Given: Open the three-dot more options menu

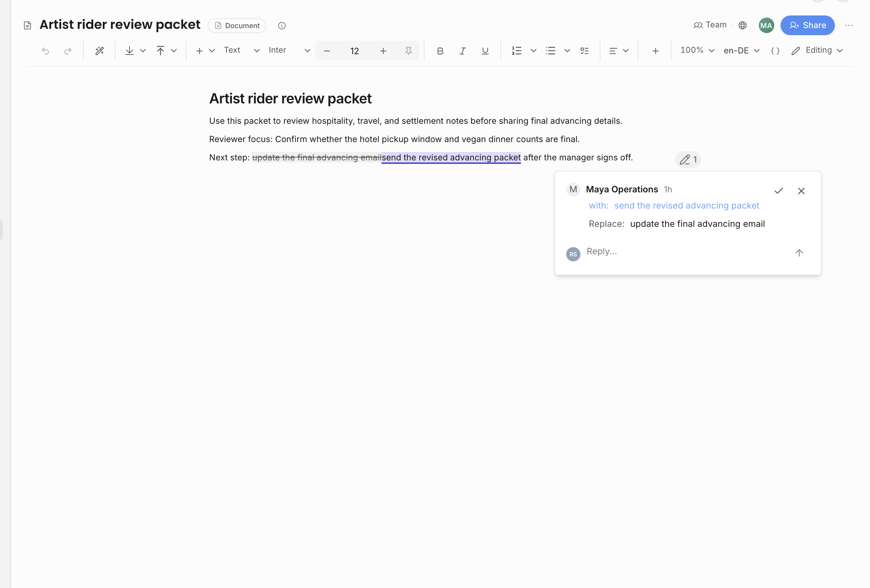Looking at the screenshot, I should pos(849,25).
